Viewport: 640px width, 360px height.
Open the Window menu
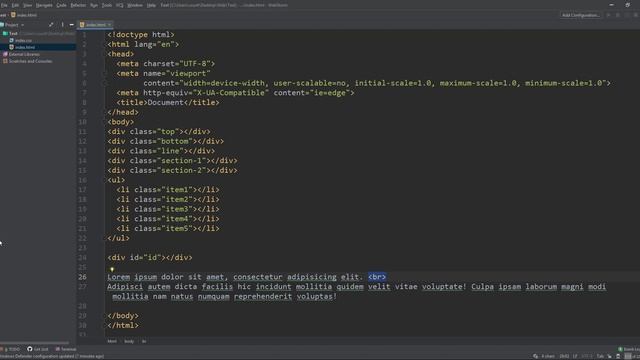pyautogui.click(x=135, y=5)
